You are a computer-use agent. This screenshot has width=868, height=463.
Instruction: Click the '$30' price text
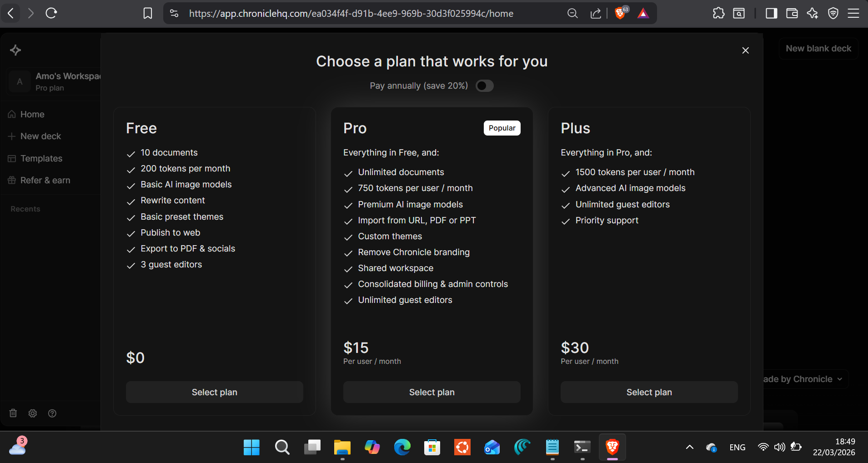point(575,347)
